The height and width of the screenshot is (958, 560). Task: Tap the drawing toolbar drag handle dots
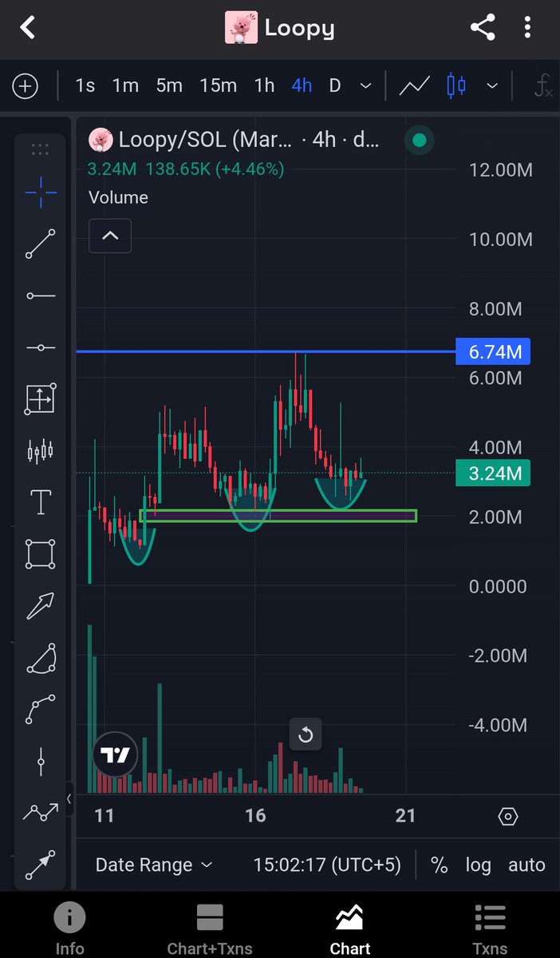40,149
